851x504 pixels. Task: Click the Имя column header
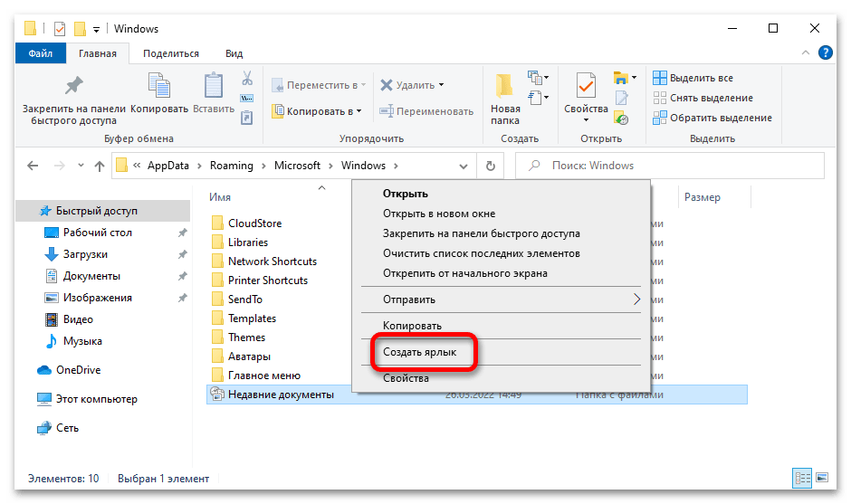[220, 197]
